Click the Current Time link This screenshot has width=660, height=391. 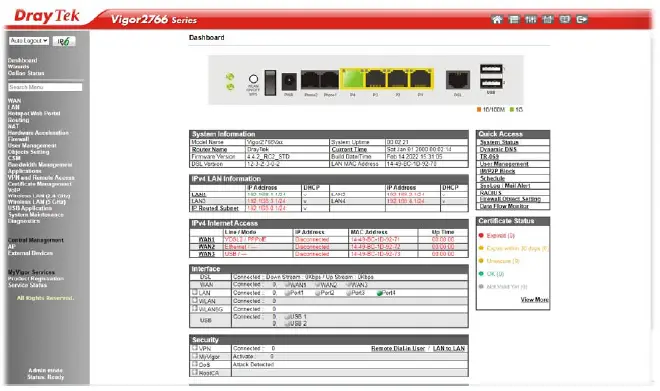tap(349, 149)
